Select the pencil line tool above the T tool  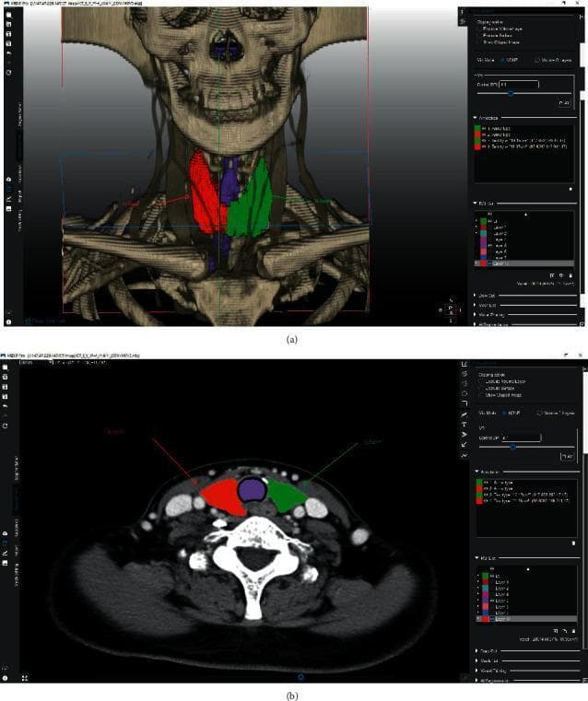click(x=465, y=415)
